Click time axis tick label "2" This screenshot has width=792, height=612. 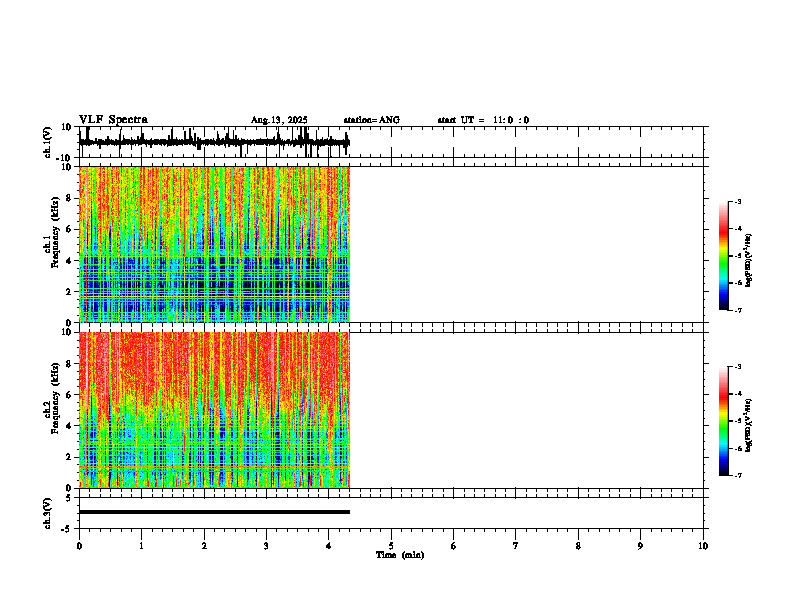coord(204,546)
